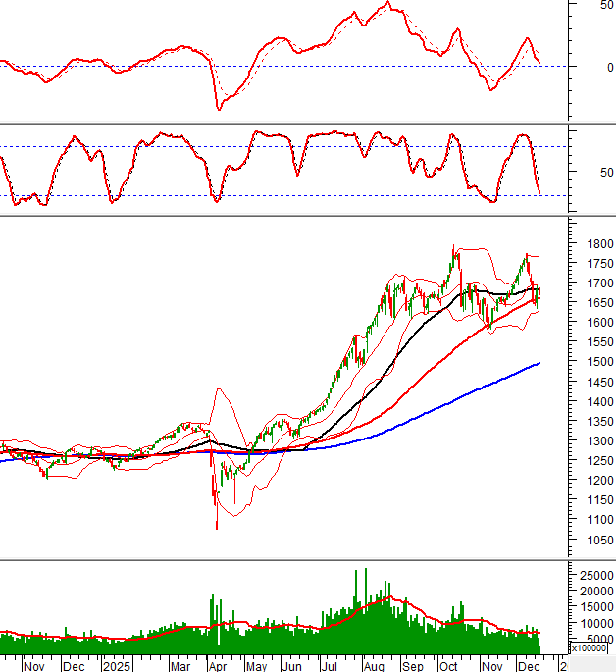
Task: Click the x100000 volume multiplier label
Action: pyautogui.click(x=591, y=648)
